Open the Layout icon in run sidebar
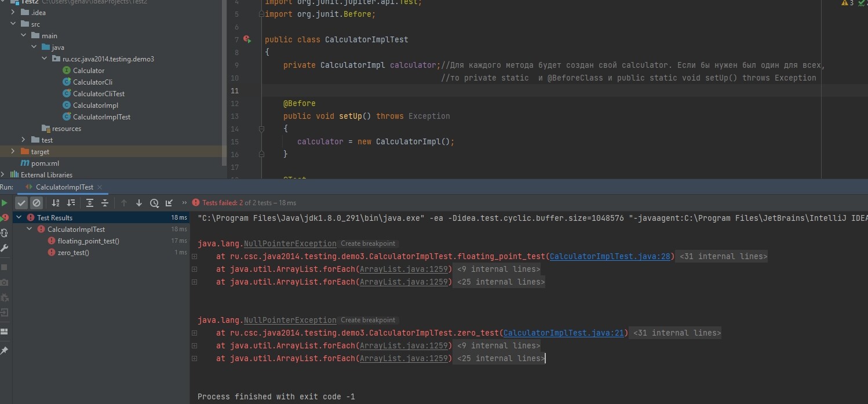Viewport: 868px width, 404px height. pos(4,332)
